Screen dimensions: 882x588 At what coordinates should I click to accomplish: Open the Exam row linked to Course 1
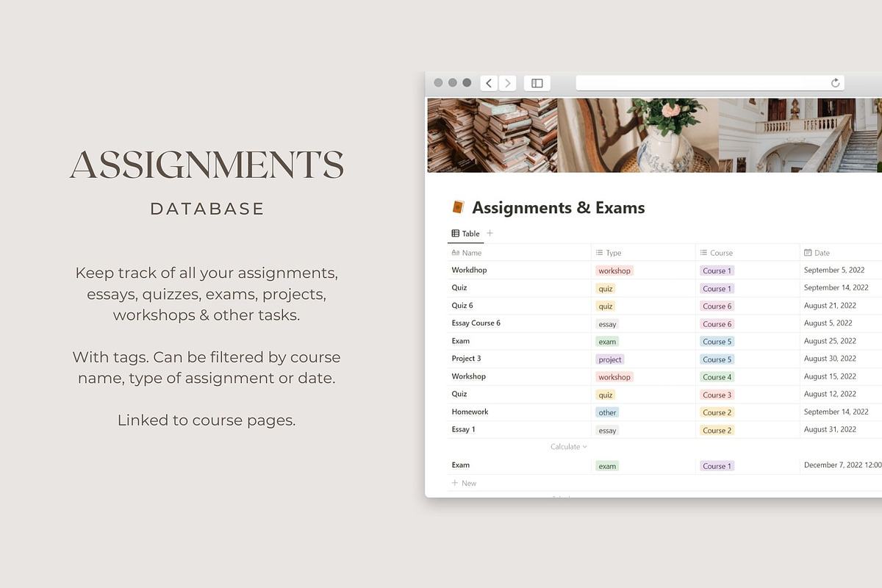click(460, 465)
